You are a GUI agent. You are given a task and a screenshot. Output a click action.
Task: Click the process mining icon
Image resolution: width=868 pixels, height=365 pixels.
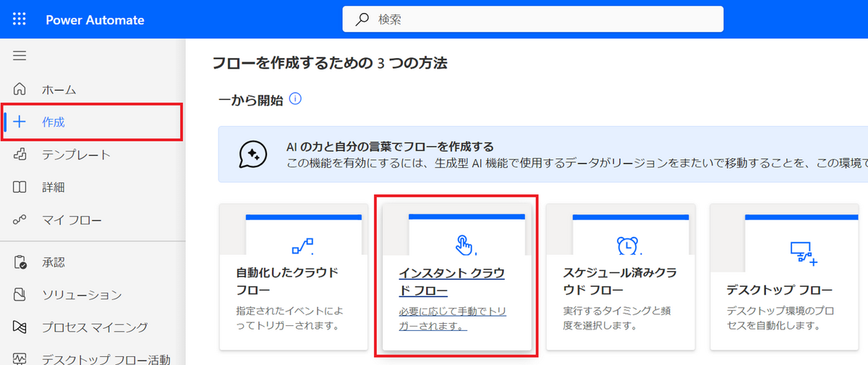[x=20, y=327]
